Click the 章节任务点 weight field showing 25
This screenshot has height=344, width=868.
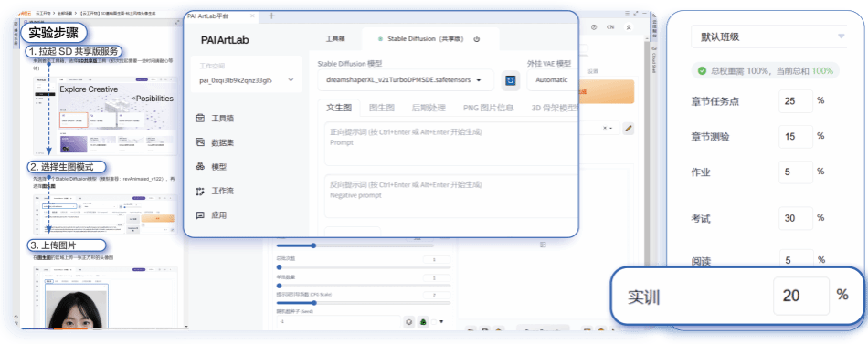tap(796, 101)
